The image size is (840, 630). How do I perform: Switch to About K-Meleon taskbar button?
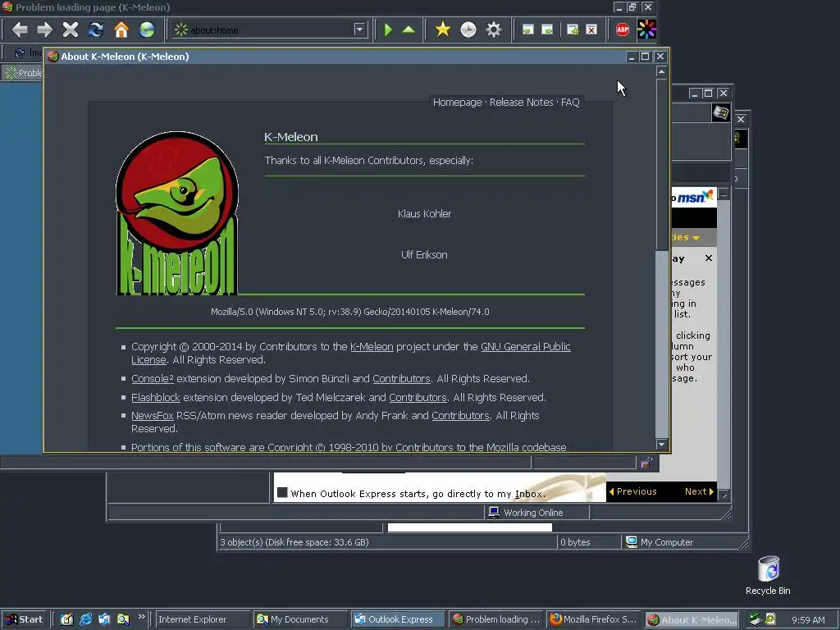691,619
